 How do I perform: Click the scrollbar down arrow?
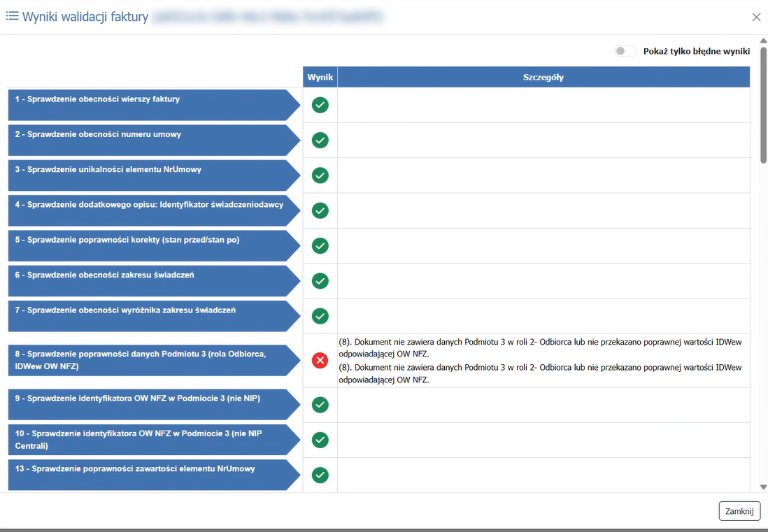763,487
